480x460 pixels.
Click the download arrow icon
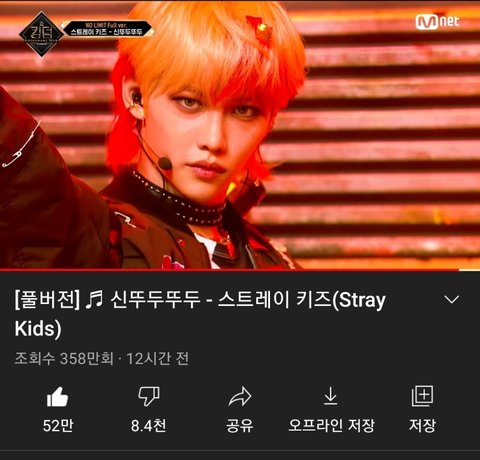click(330, 396)
